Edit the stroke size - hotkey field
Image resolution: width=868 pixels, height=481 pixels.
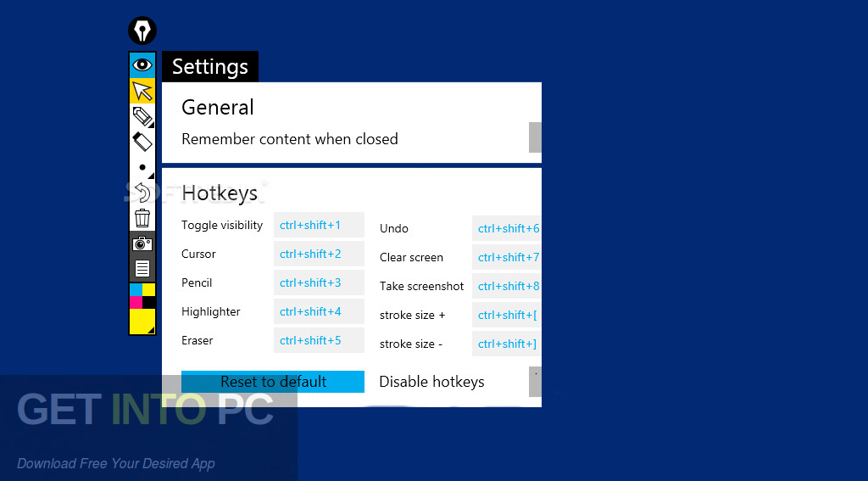pyautogui.click(x=507, y=344)
